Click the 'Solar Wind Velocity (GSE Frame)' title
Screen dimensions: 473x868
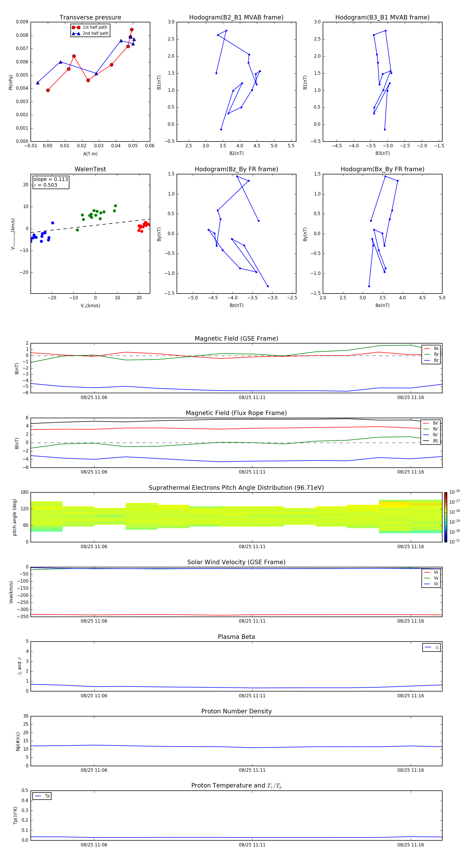point(236,562)
